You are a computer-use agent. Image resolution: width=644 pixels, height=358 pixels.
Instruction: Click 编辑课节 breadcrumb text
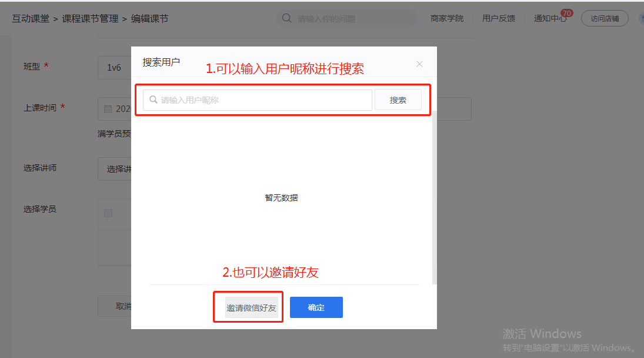pos(149,18)
